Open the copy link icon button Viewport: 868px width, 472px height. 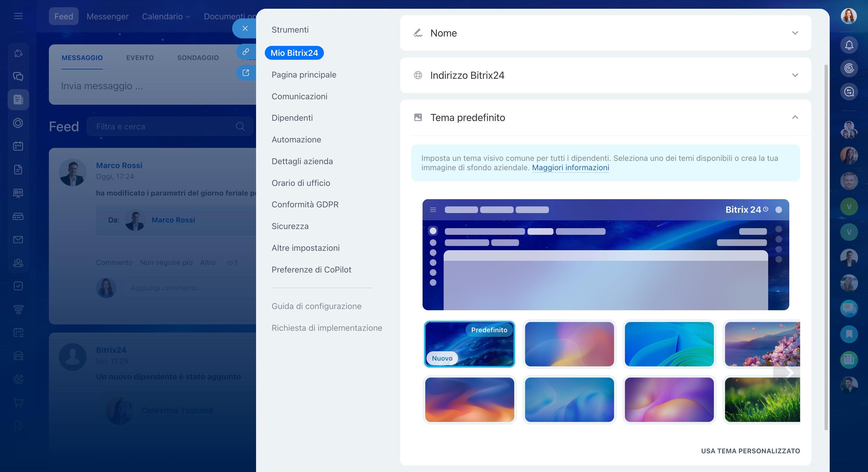coord(246,52)
